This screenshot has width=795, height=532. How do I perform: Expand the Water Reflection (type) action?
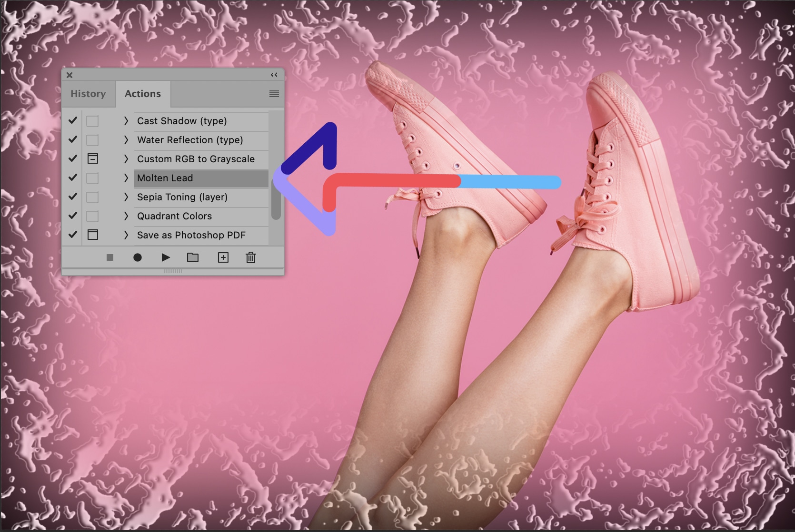[126, 140]
